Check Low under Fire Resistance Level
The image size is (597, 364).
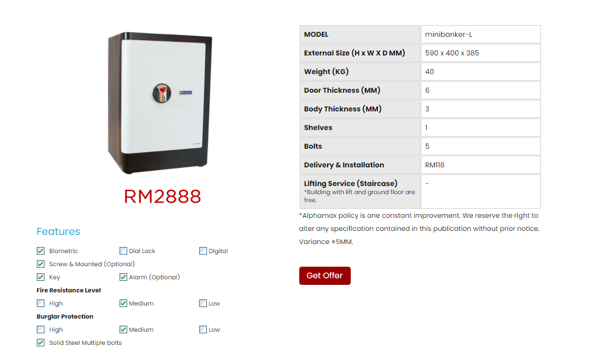[203, 303]
